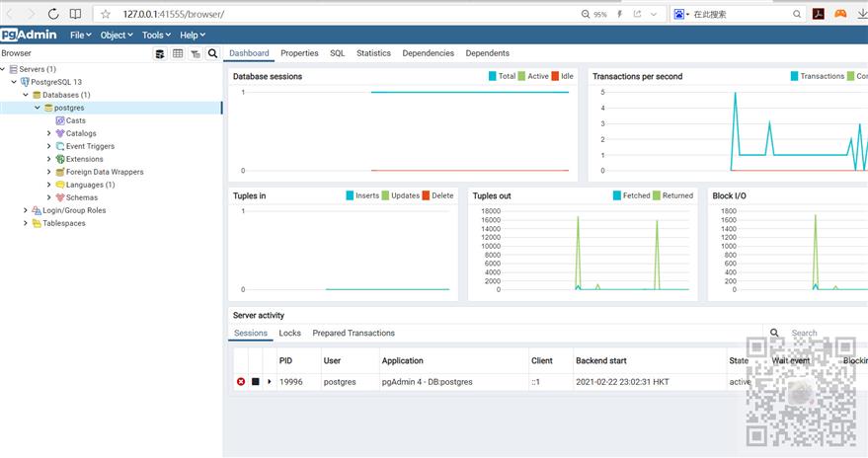This screenshot has height=458, width=868.
Task: Expand Login/Group Roles node
Action: tap(26, 210)
